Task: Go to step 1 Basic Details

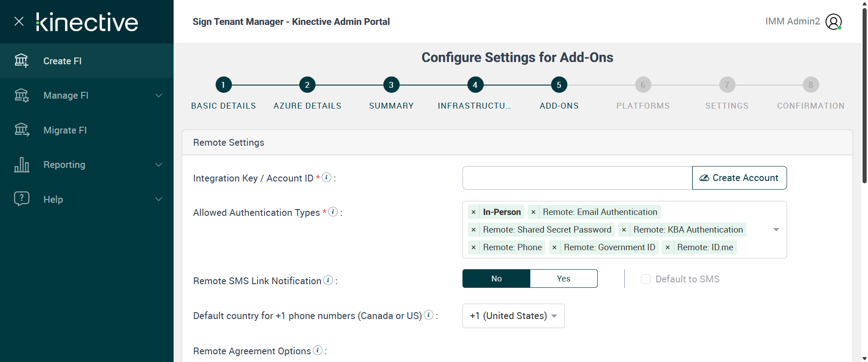Action: click(223, 85)
